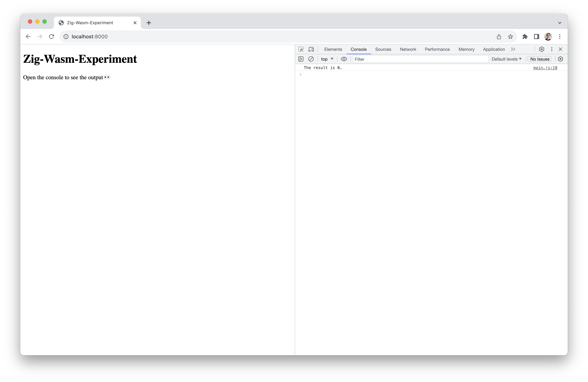Switch to the Sources tab
This screenshot has width=588, height=382.
click(x=383, y=49)
